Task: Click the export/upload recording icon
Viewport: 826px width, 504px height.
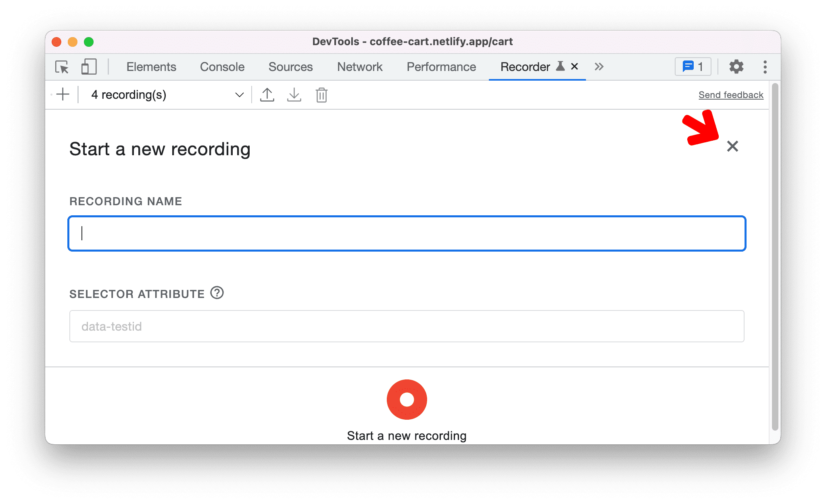Action: click(x=267, y=94)
